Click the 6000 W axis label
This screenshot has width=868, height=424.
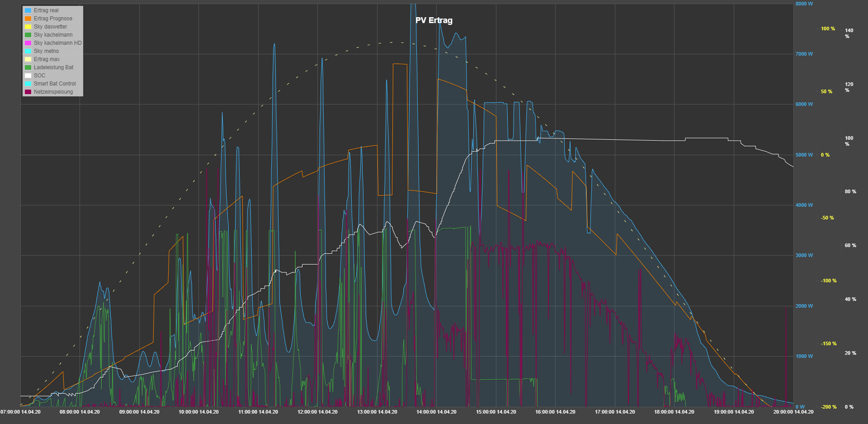click(x=804, y=104)
